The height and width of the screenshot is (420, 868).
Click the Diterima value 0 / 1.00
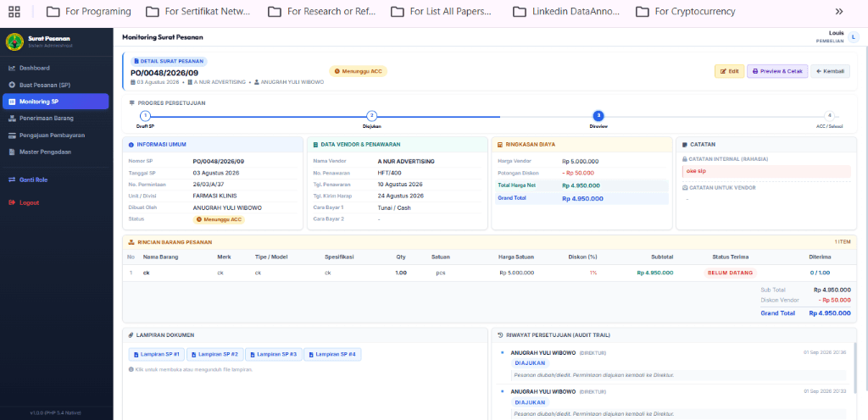pos(820,273)
